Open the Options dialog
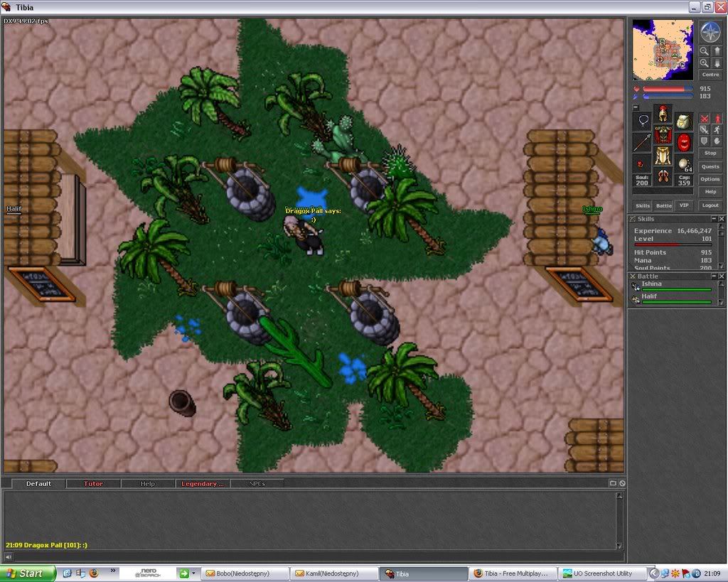Viewport: 728px width, 582px height. 710,178
